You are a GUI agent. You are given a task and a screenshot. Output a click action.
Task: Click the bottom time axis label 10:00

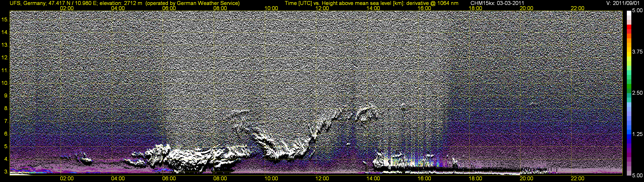[271, 179]
